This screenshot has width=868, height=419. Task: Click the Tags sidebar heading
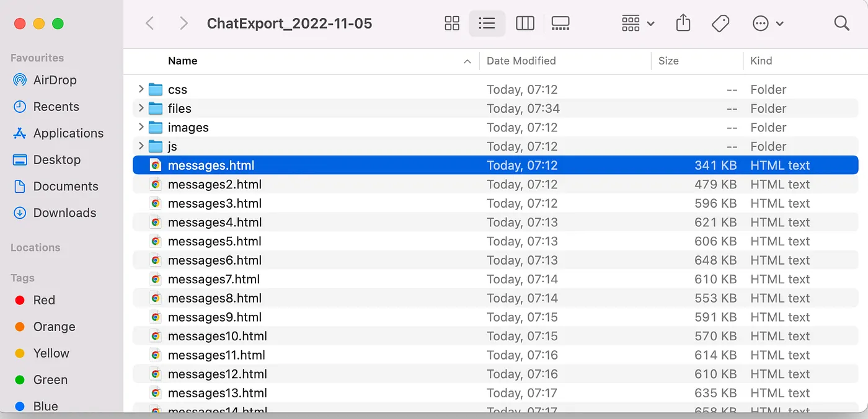click(22, 278)
